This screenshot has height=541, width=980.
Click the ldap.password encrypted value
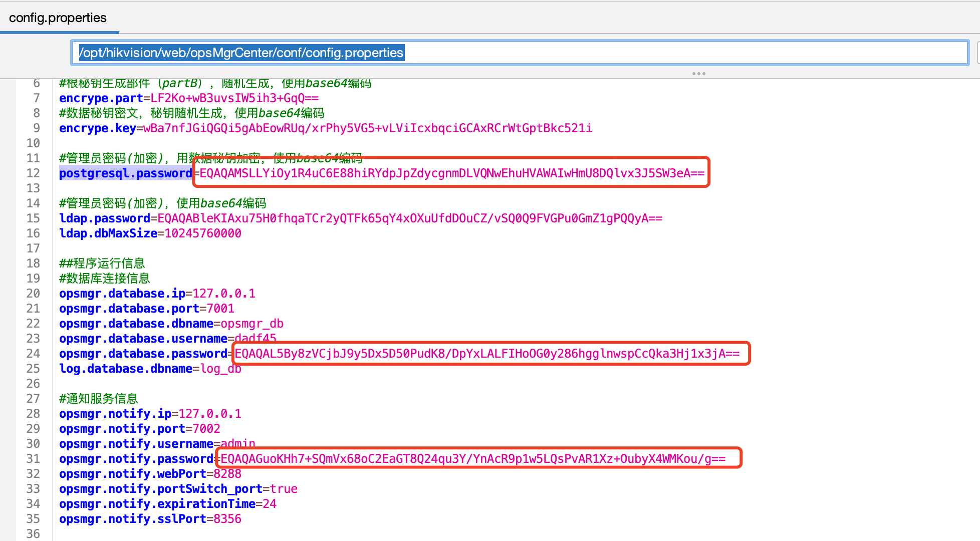(x=409, y=218)
